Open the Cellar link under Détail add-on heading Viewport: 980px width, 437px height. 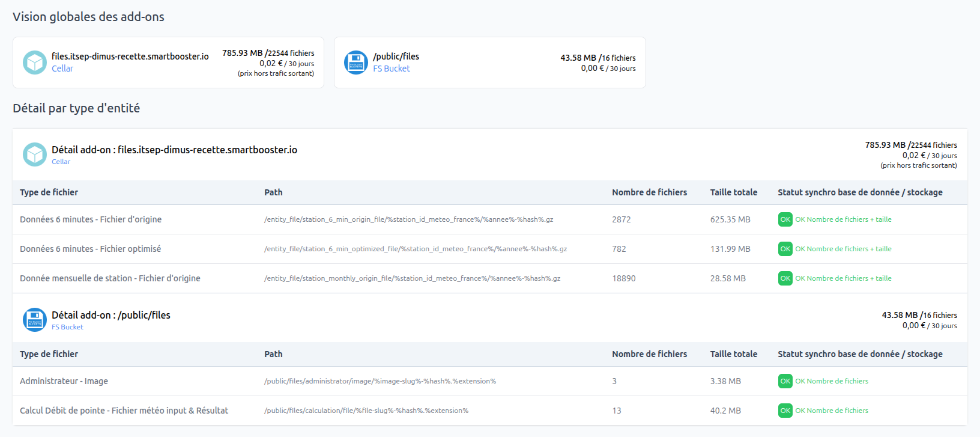click(61, 162)
